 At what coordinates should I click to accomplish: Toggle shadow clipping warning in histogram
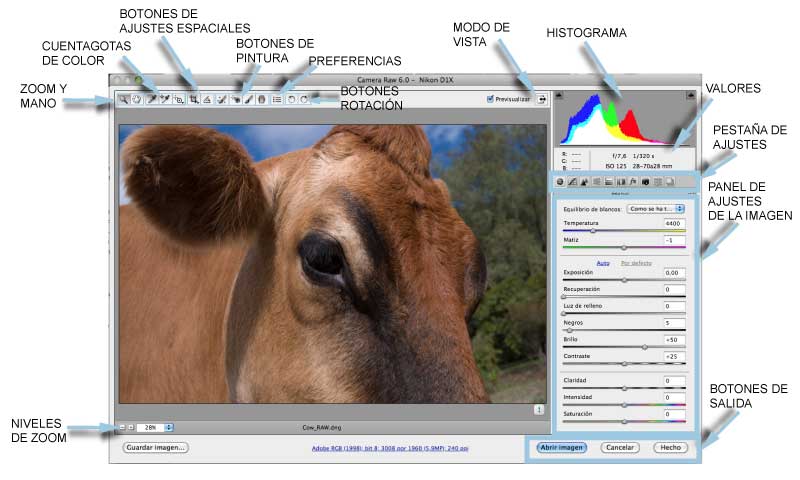(559, 95)
